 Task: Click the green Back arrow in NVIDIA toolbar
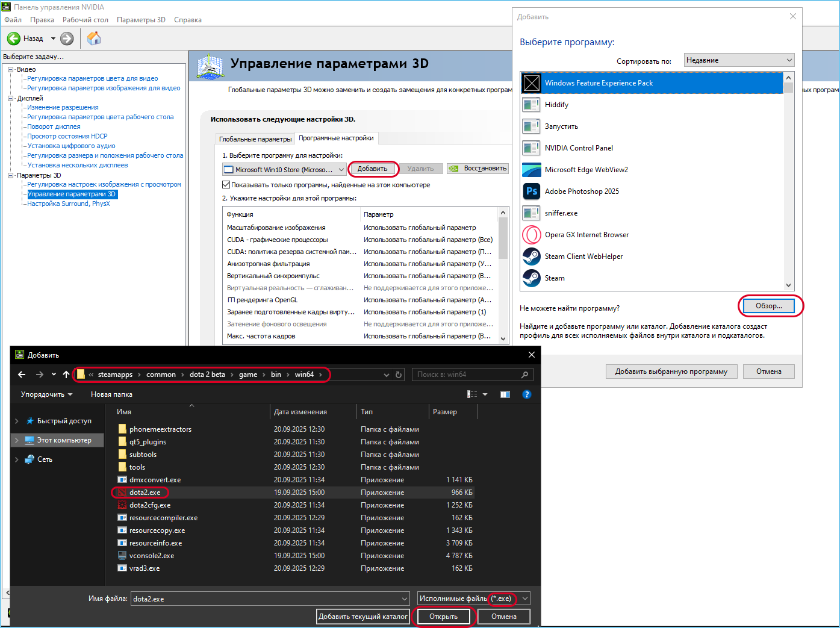coord(14,39)
